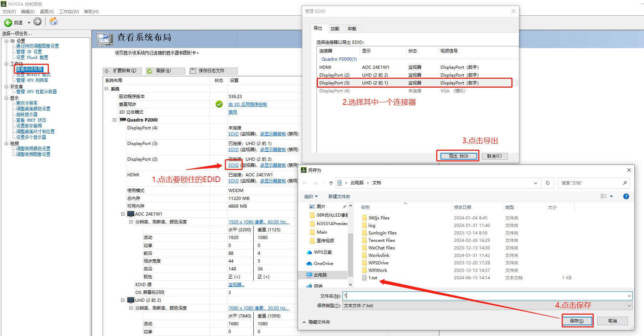
Task: Select the 360js Files folder
Action: tap(379, 218)
